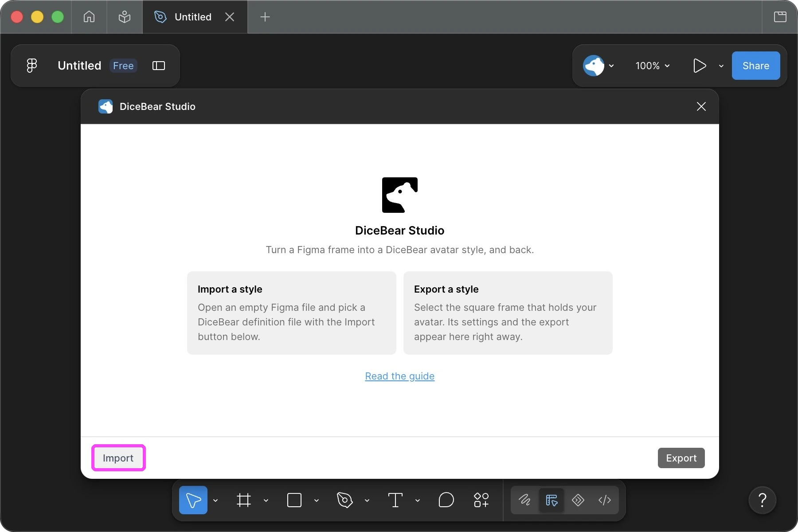Select the Move arrow tool
Viewport: 798px width, 532px height.
[193, 500]
